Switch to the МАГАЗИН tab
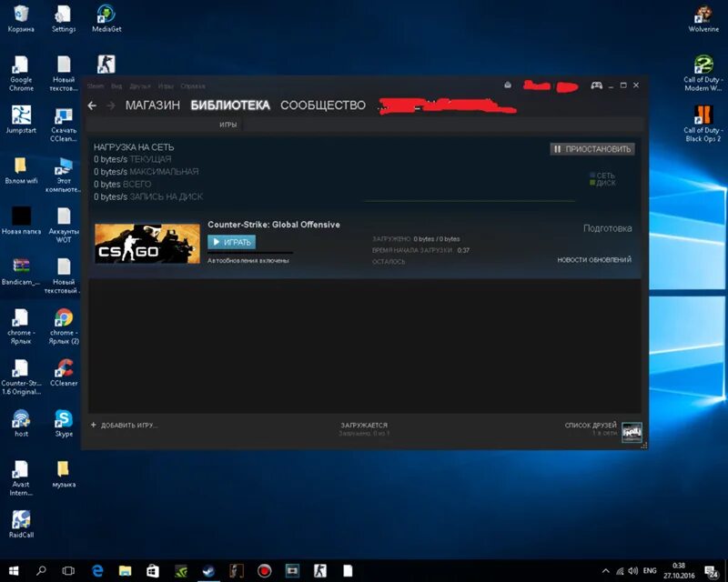The height and width of the screenshot is (582, 728). point(152,105)
